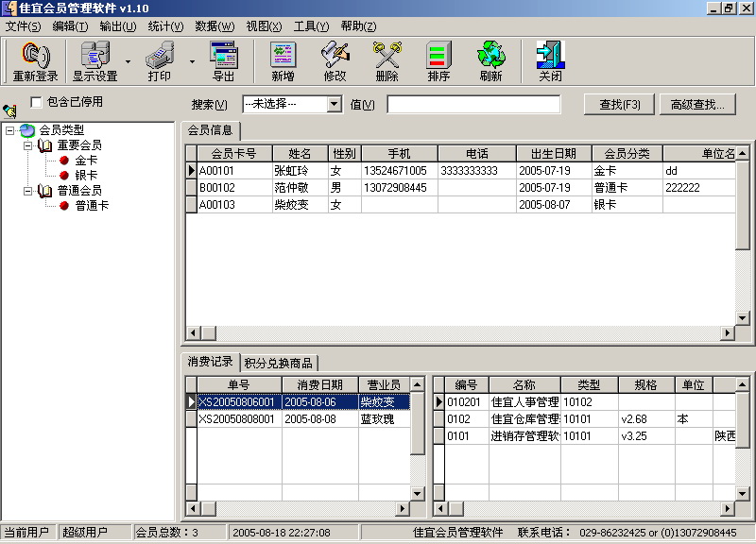The height and width of the screenshot is (544, 756).
Task: Open dropdown arrow next to 显示设置
Action: click(128, 61)
